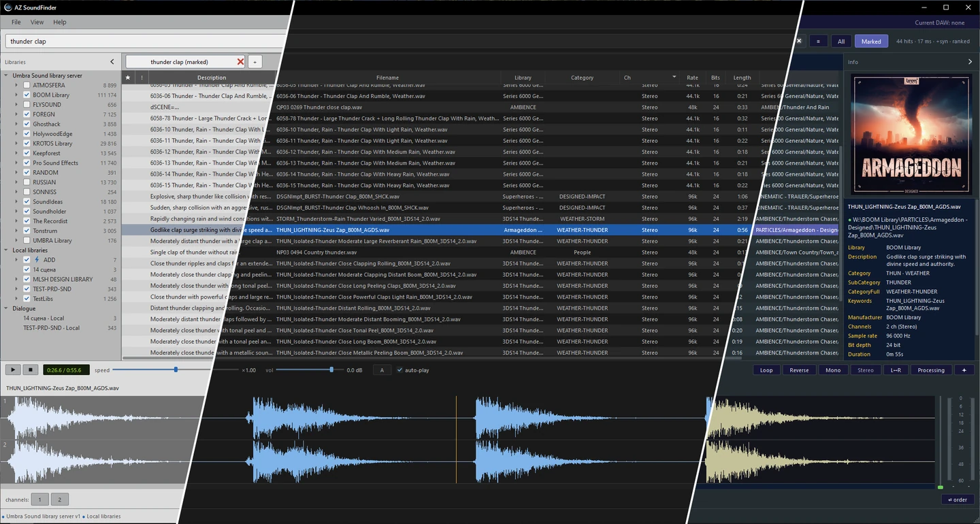The height and width of the screenshot is (524, 980).
Task: Click the Reverse button
Action: (799, 370)
